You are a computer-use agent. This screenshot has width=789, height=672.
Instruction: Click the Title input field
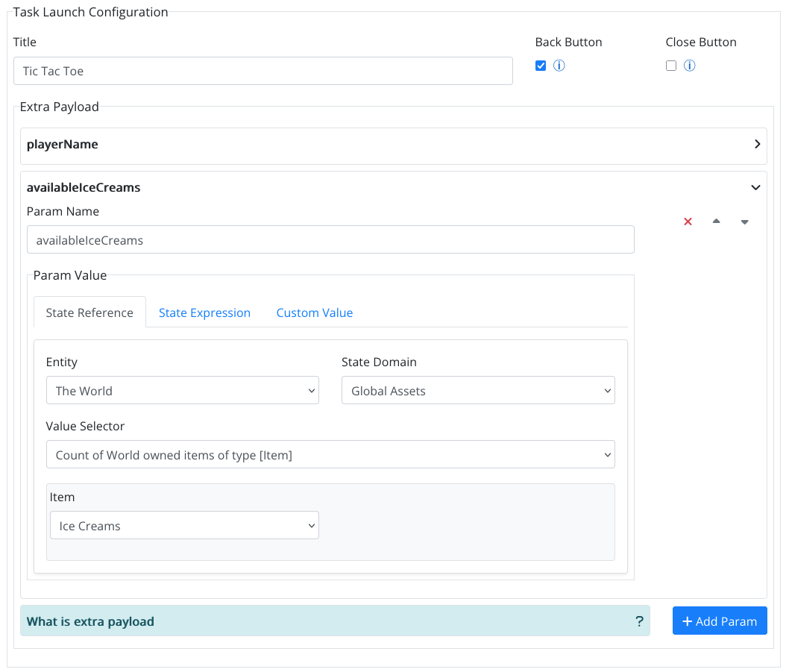click(263, 72)
